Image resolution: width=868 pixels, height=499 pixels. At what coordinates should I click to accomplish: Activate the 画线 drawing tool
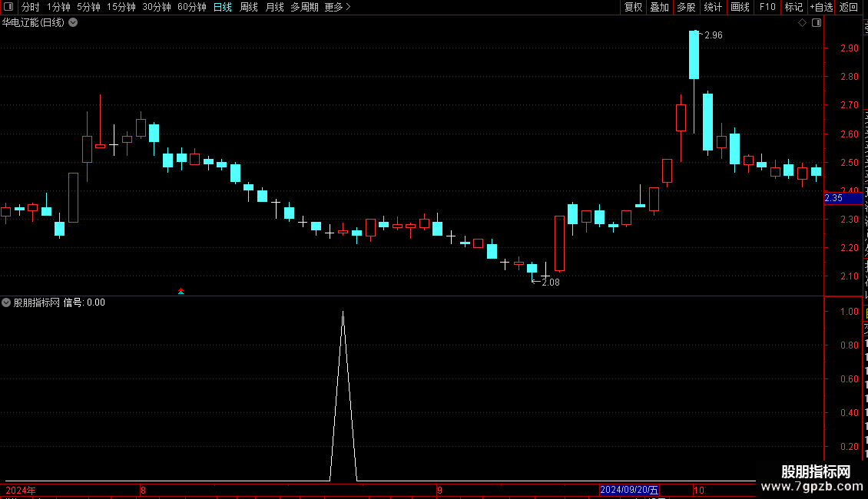coord(740,7)
